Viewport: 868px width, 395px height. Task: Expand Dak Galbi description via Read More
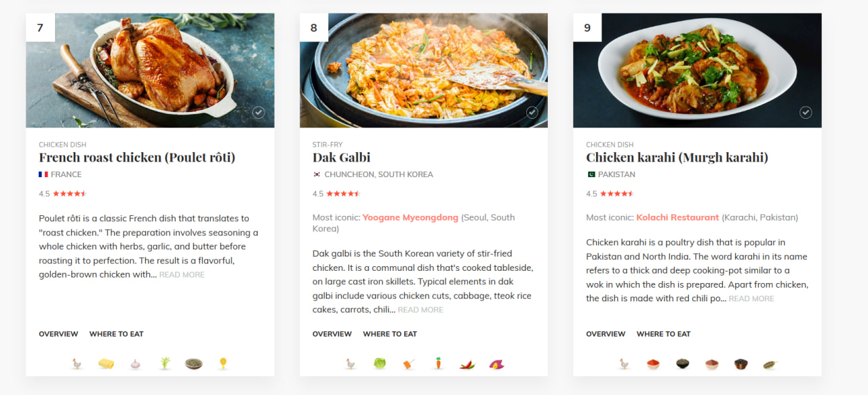coord(420,310)
